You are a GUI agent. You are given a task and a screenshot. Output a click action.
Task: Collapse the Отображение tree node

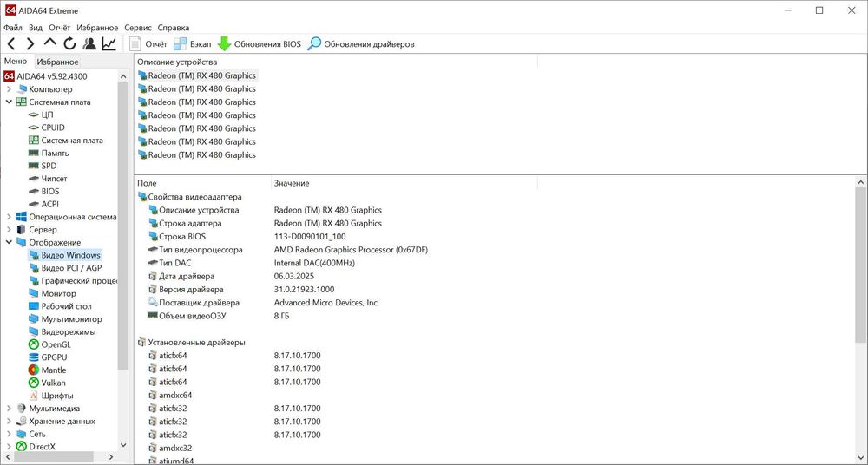click(9, 242)
